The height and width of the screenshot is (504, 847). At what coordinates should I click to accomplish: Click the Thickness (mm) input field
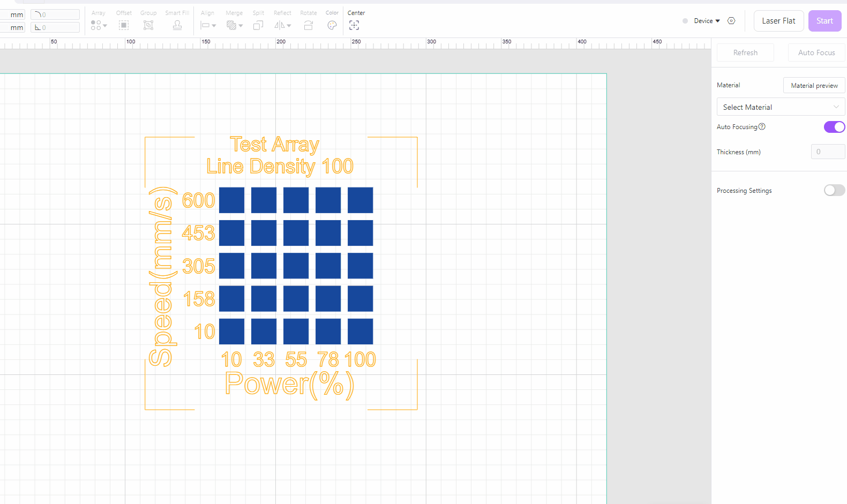(828, 152)
